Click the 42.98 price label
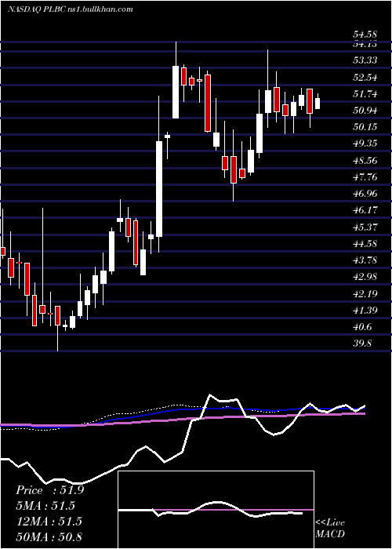The height and width of the screenshot is (549, 392). (x=365, y=277)
